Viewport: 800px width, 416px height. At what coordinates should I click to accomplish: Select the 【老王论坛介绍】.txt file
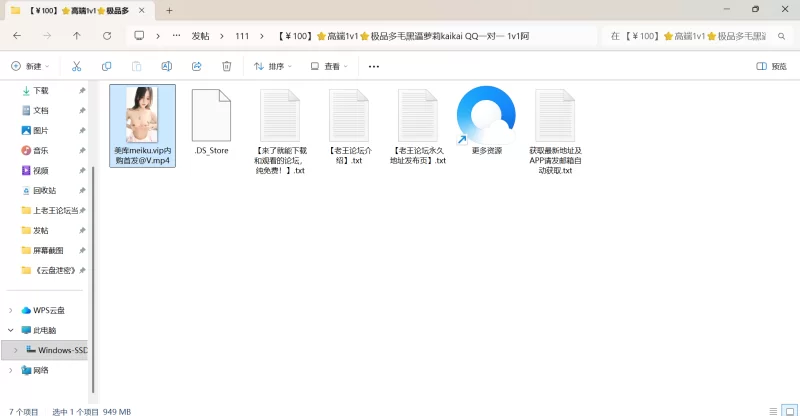349,127
